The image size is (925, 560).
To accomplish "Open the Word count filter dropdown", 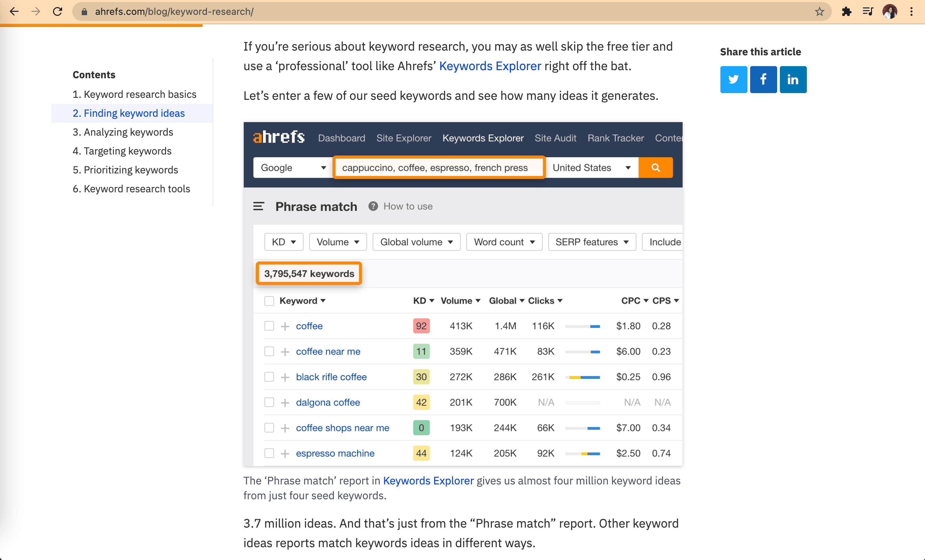I will [504, 242].
